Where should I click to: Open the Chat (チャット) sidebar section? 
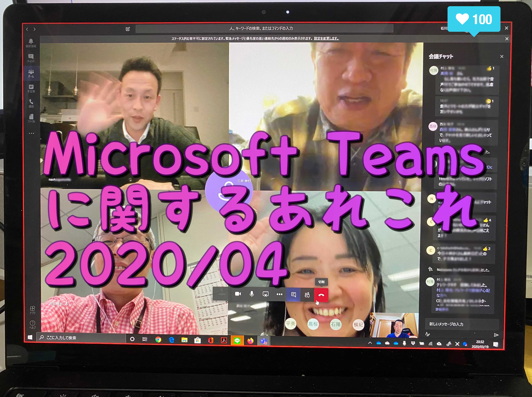[31, 58]
